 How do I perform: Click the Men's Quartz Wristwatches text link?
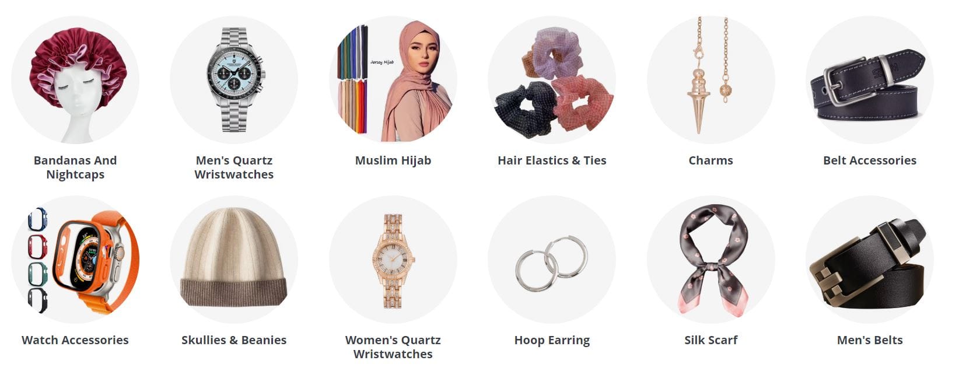point(234,167)
